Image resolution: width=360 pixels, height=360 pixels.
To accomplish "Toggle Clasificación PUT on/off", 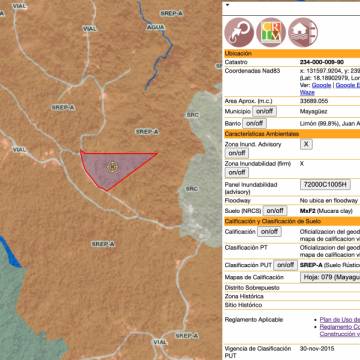I will click(x=285, y=265).
